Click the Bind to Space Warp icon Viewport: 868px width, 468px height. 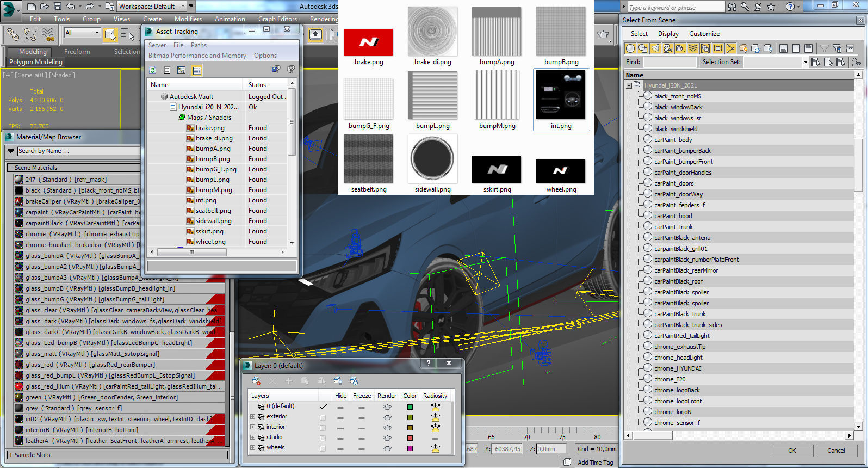click(x=48, y=35)
